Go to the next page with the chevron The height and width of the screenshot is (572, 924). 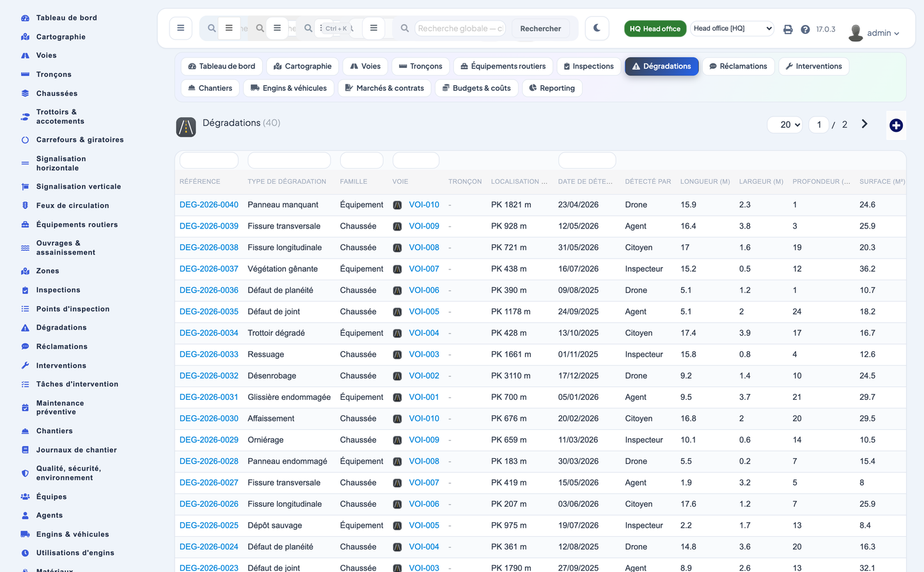coord(865,124)
